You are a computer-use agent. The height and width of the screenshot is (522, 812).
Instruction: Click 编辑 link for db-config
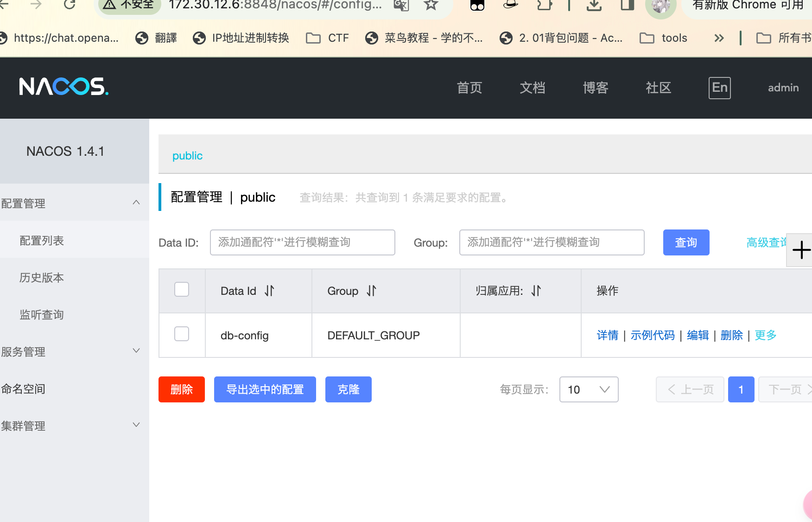698,335
